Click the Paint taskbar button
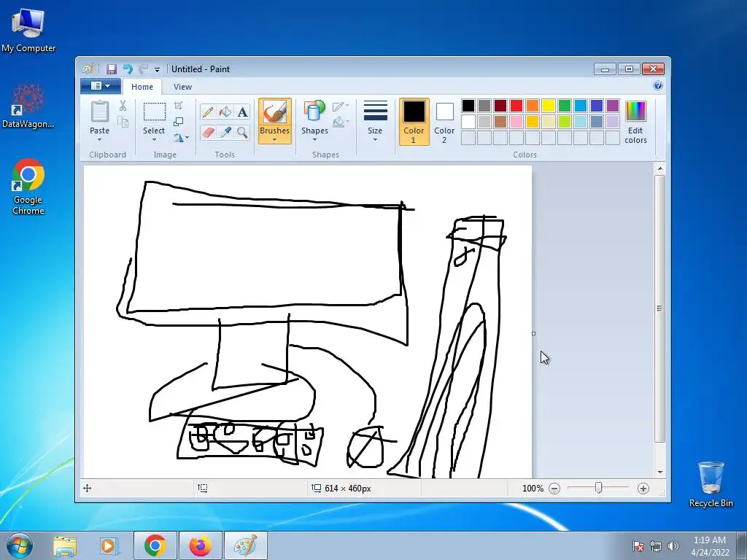The image size is (747, 560). tap(245, 545)
